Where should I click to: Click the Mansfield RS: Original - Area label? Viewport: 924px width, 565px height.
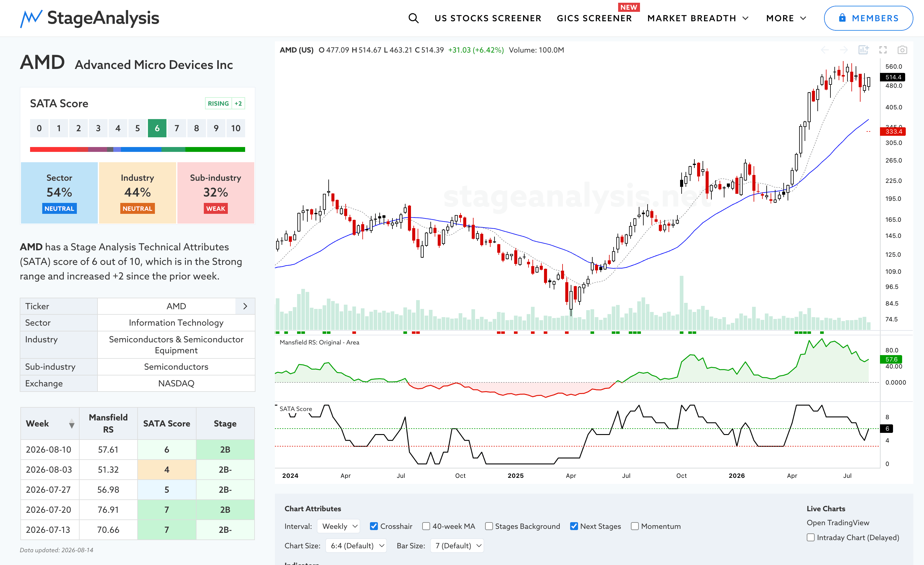[319, 342]
